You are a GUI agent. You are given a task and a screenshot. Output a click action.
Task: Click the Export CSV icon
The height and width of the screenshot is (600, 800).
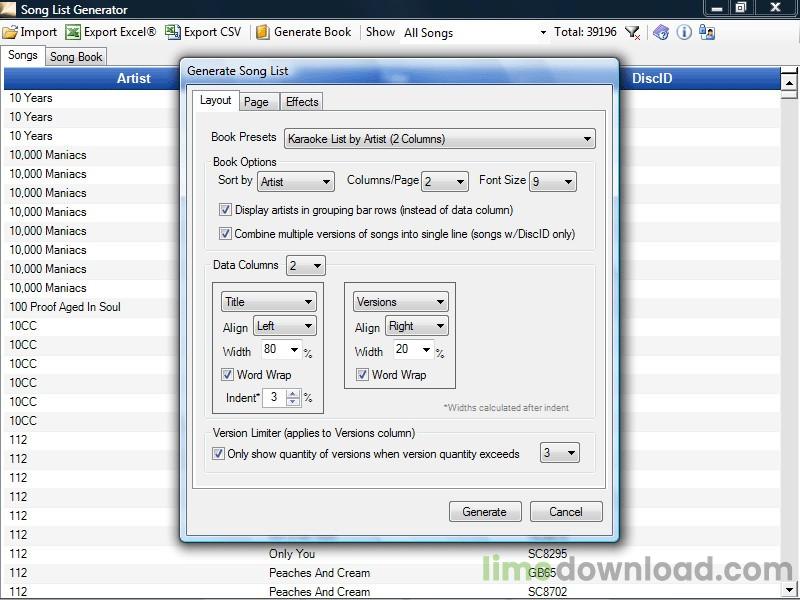(x=173, y=32)
